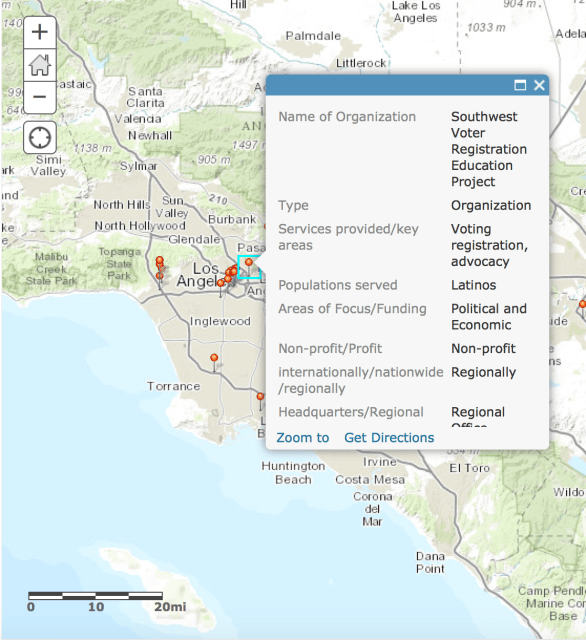
Task: Click the 'internationally/nationwide/regionally' label
Action: [x=360, y=380]
